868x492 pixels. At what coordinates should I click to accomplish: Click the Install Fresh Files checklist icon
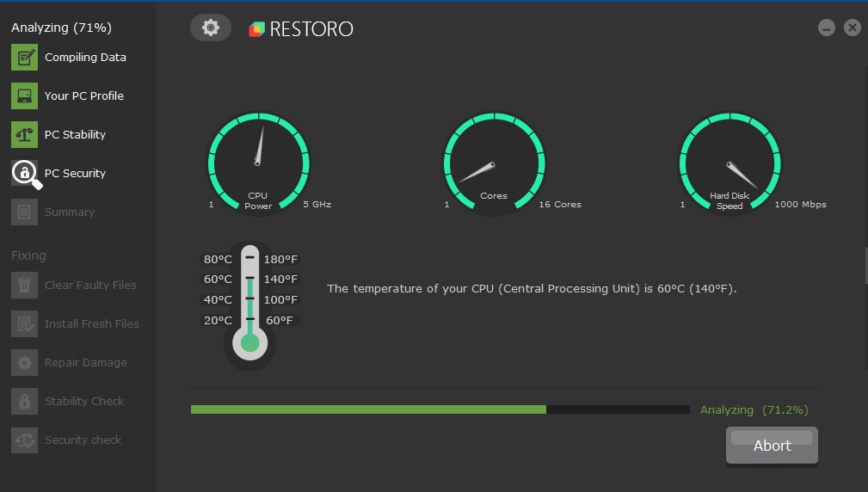24,323
